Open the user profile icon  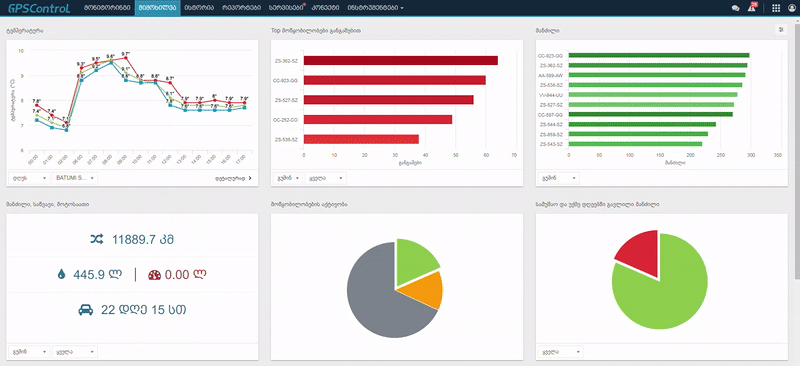point(791,8)
